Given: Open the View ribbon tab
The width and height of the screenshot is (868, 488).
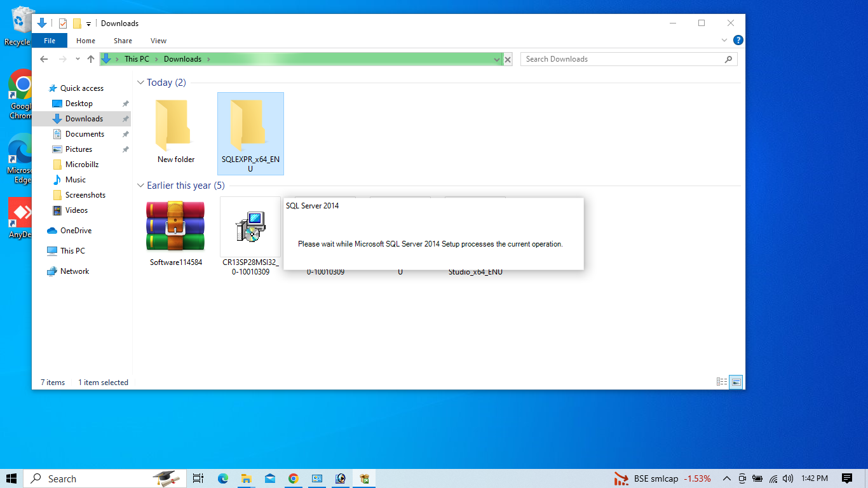Looking at the screenshot, I should 158,41.
